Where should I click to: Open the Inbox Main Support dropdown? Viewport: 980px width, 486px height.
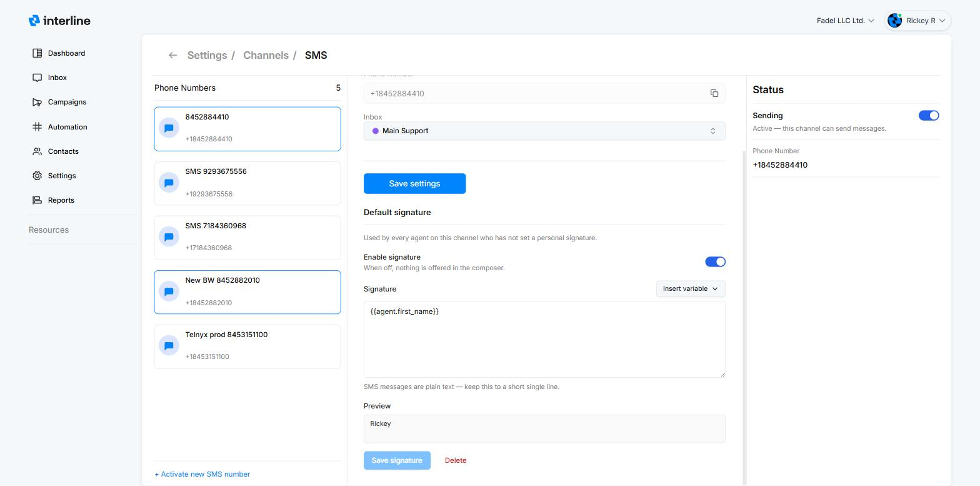coord(544,131)
